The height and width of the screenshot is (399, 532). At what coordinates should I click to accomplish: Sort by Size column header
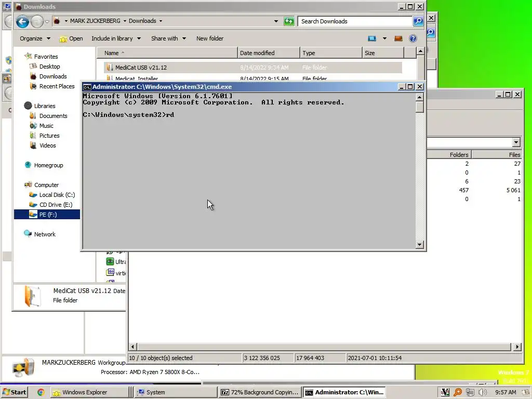point(383,53)
